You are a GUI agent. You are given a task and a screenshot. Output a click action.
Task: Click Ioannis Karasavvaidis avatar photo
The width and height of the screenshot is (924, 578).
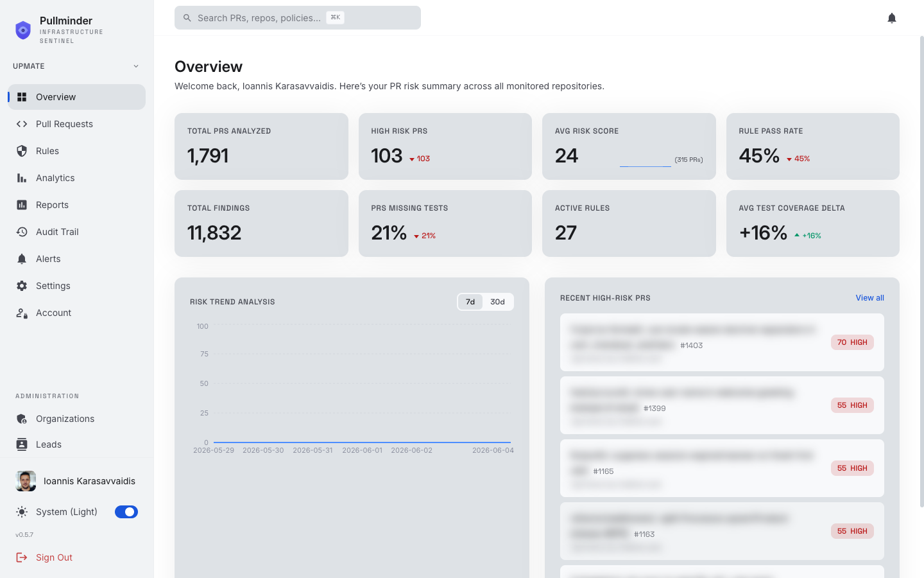(26, 481)
